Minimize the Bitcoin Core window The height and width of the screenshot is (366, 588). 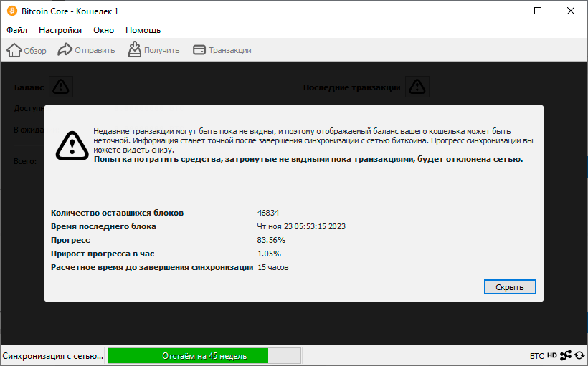(x=506, y=11)
